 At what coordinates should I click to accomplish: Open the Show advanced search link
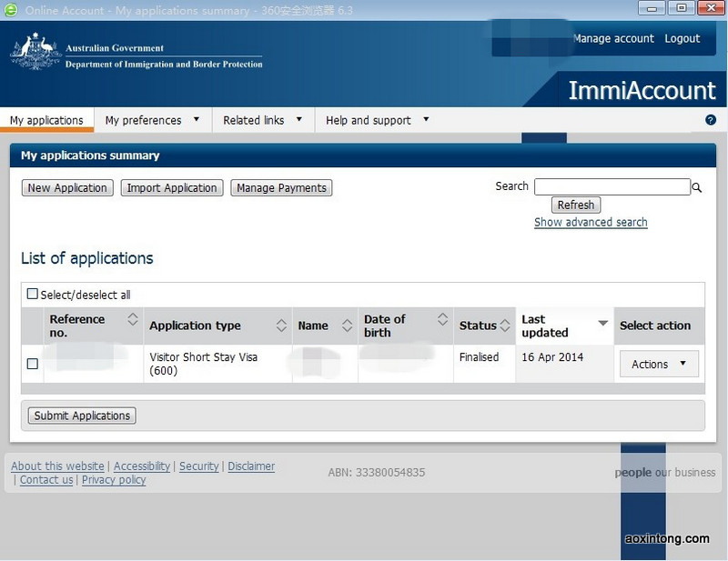[591, 222]
